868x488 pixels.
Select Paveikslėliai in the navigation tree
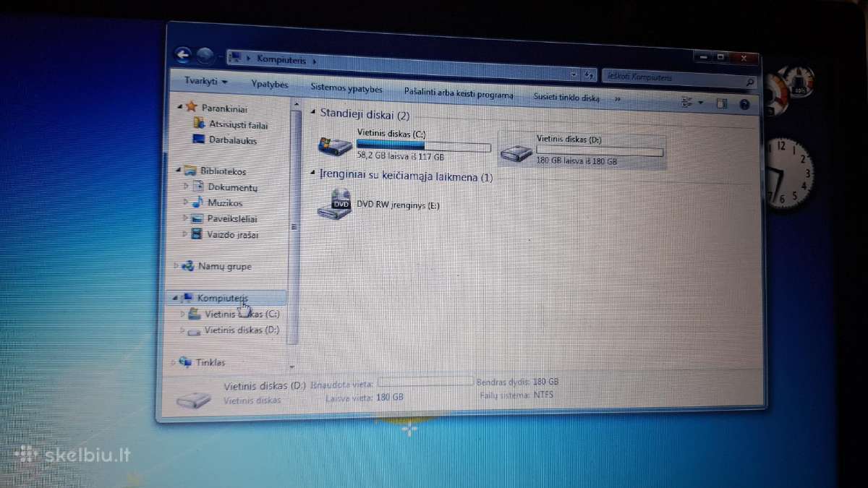(x=232, y=218)
